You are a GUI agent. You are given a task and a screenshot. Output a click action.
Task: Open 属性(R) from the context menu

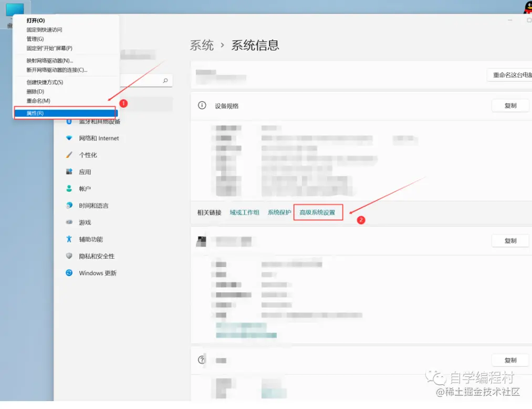65,113
